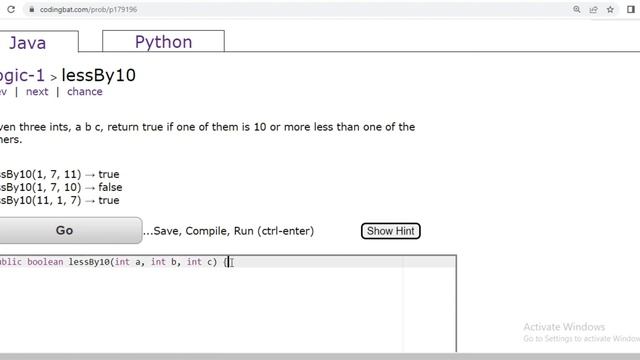640x360 pixels.
Task: Click inside the empty editor body area
Action: (x=227, y=309)
